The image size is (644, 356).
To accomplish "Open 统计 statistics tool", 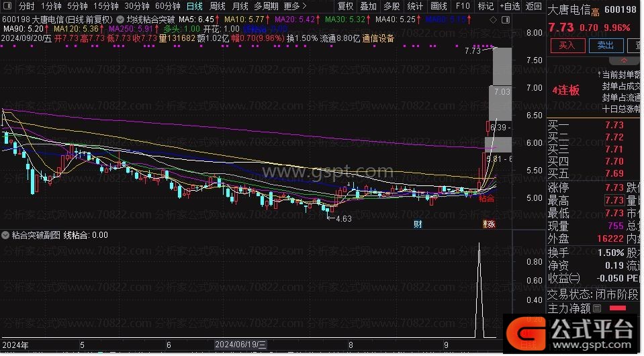I will click(415, 6).
